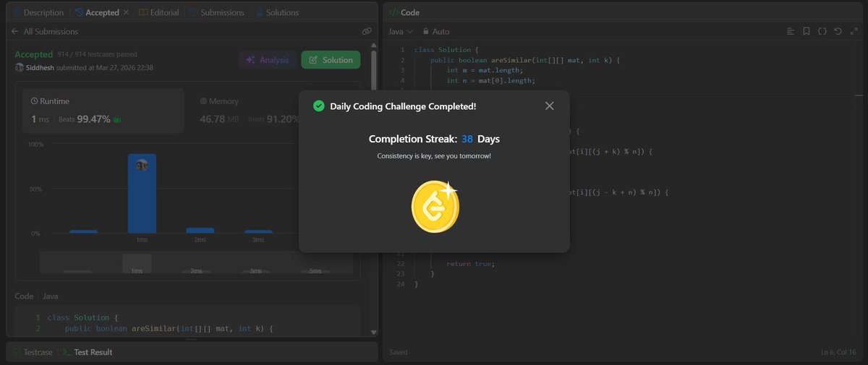Click the 5ms label in the mini chart
Image resolution: width=868 pixels, height=365 pixels.
(315, 271)
